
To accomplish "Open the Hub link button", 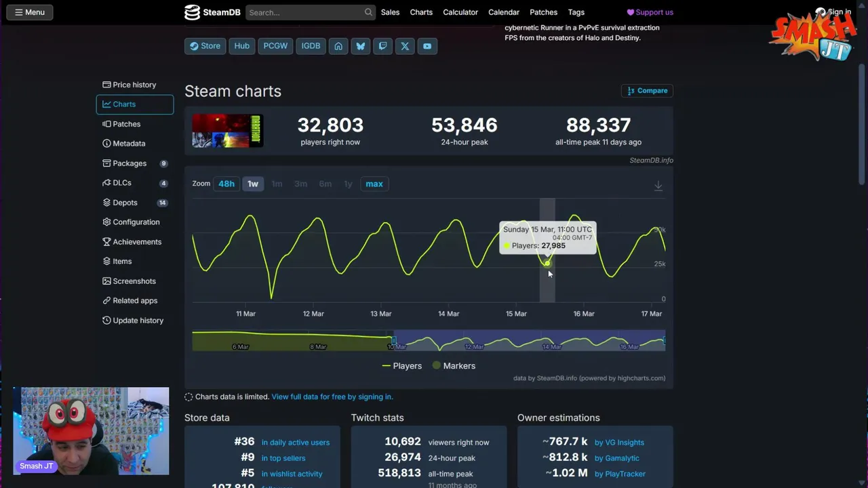I will coord(242,46).
